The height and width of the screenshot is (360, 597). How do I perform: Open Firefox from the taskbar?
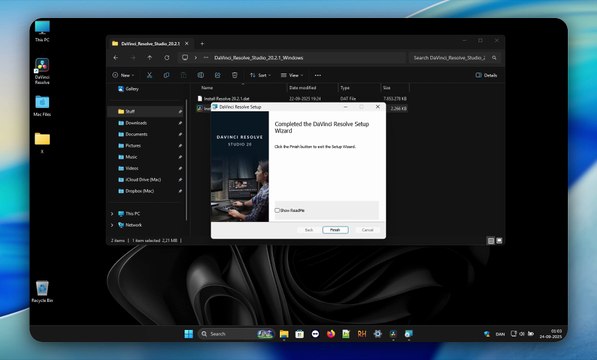[330, 334]
